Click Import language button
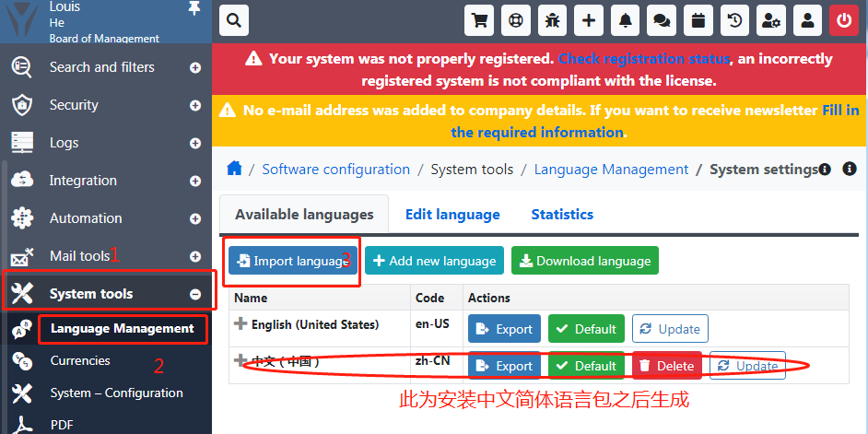The width and height of the screenshot is (868, 434). coord(293,261)
